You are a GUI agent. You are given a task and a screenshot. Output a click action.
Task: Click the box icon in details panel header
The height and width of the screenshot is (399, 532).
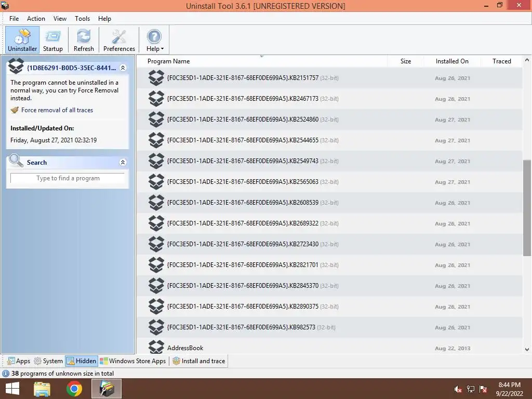pyautogui.click(x=16, y=66)
